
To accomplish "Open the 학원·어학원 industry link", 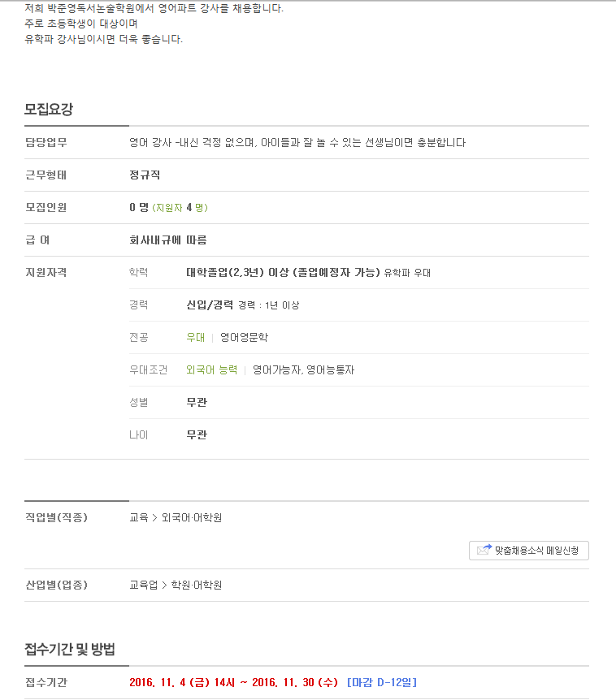I will tap(197, 585).
